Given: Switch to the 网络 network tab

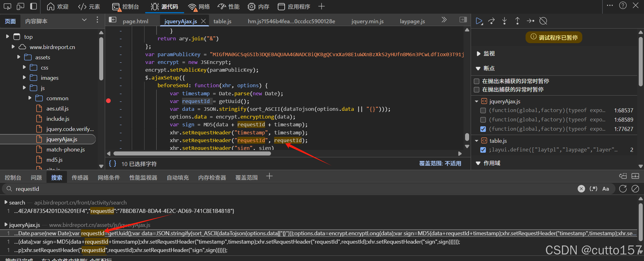Looking at the screenshot, I should point(199,7).
